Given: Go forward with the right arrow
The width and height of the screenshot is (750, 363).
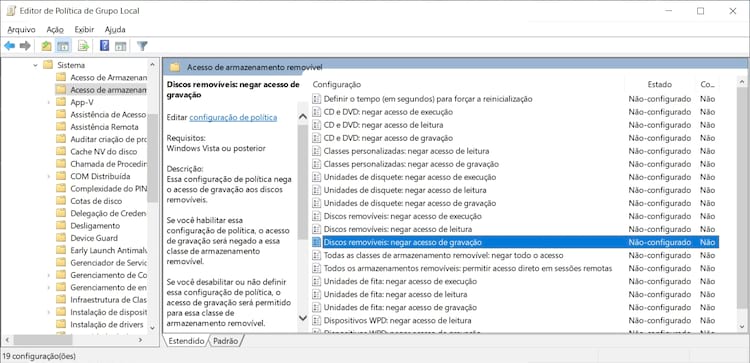Looking at the screenshot, I should pos(25,46).
